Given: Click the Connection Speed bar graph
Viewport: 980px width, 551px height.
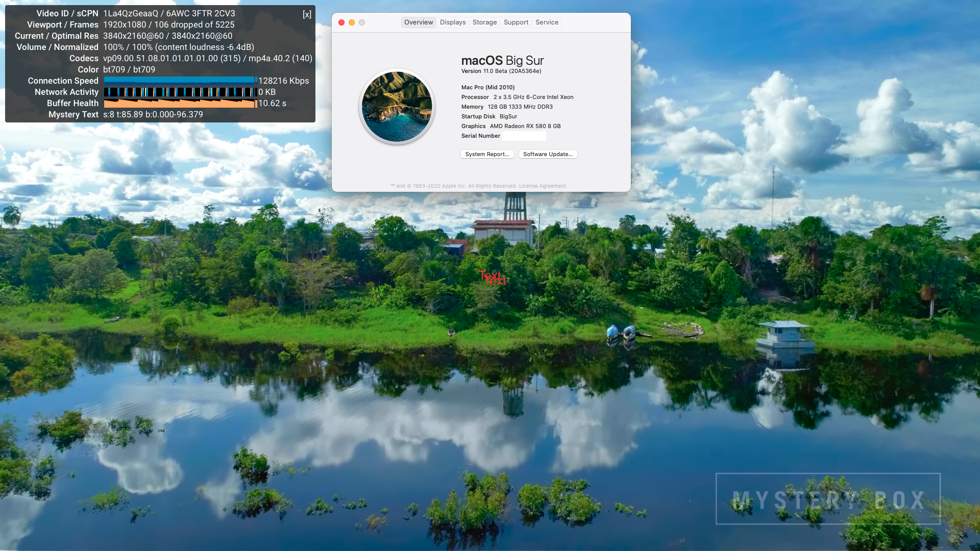Looking at the screenshot, I should click(180, 81).
